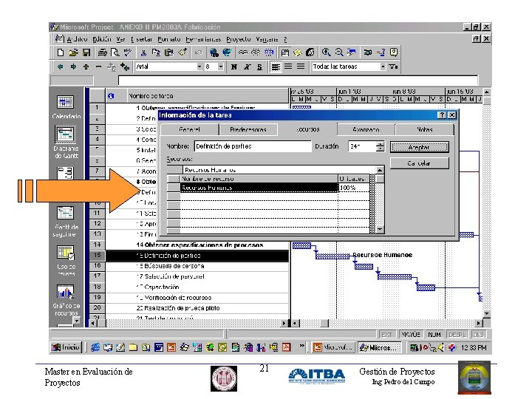532x399 pixels.
Task: Switch to the Microsoft Project taskbar button
Action: point(379,347)
